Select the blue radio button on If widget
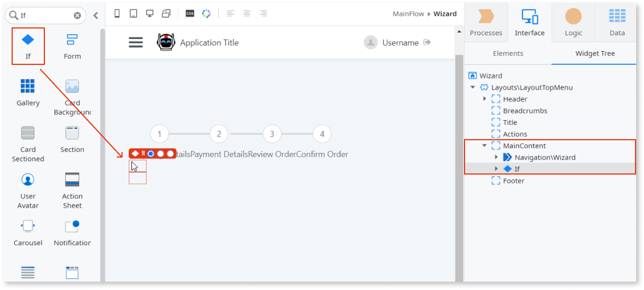 click(151, 153)
